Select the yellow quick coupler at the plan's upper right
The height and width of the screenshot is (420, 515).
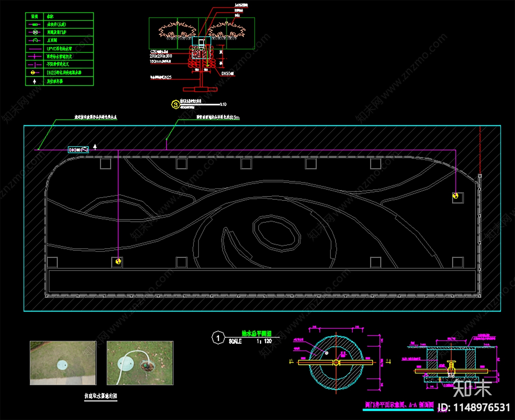[x=455, y=196]
